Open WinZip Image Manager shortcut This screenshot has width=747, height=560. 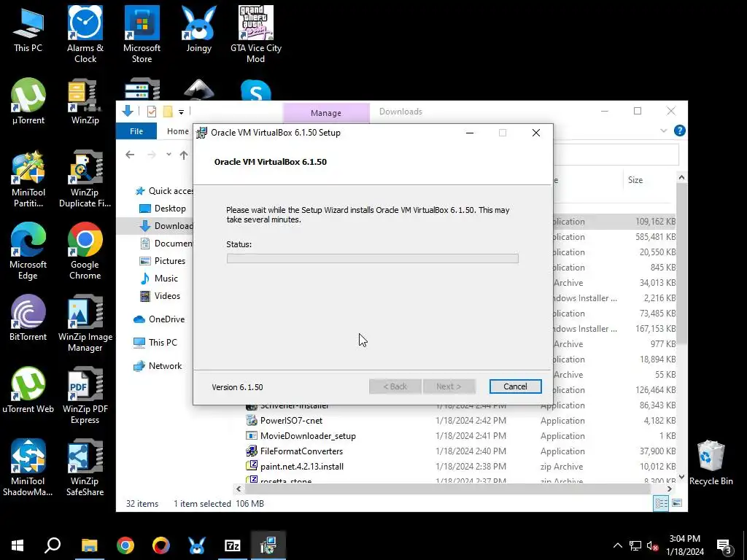[x=85, y=323]
